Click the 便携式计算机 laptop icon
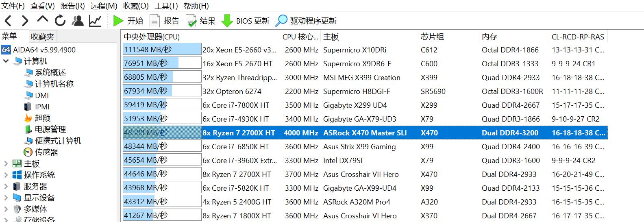 [x=28, y=141]
